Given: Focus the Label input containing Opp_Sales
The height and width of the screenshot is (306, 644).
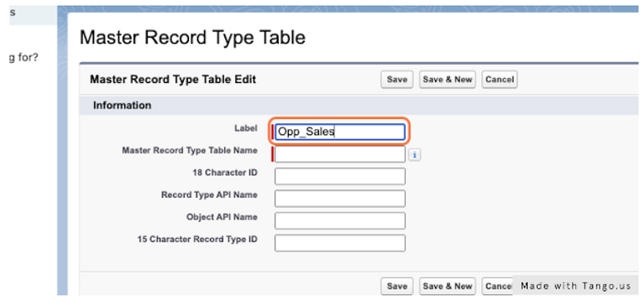Looking at the screenshot, I should (x=340, y=132).
